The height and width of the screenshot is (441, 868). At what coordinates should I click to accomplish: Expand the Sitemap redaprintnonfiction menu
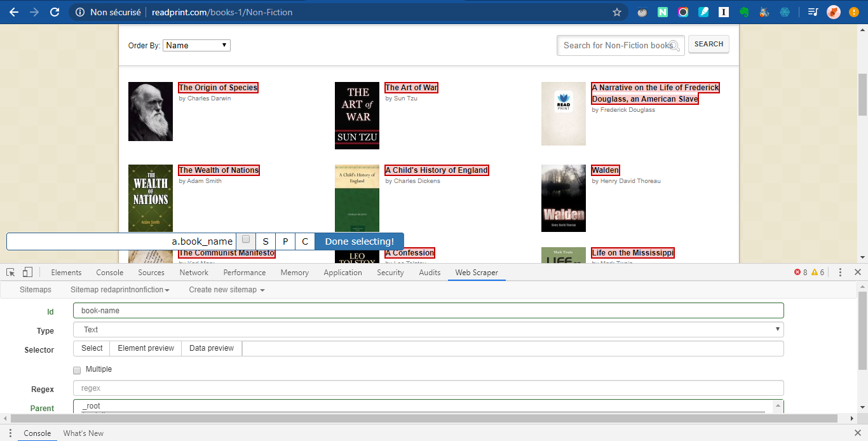(120, 290)
